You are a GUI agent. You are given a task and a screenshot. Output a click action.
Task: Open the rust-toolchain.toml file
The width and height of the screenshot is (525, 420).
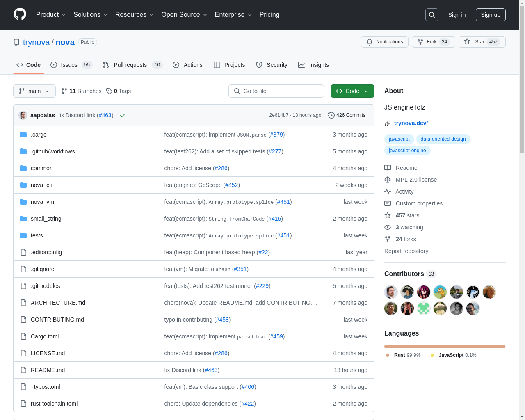pyautogui.click(x=54, y=404)
